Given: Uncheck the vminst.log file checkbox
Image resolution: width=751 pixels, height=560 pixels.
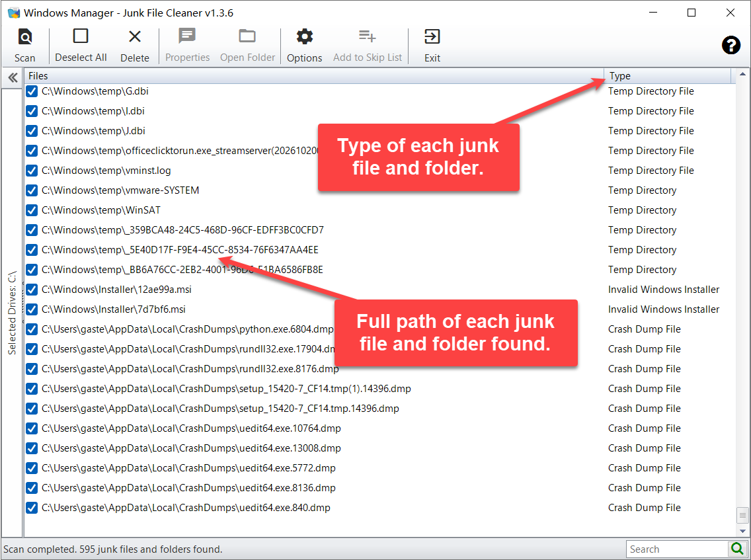Looking at the screenshot, I should (x=32, y=171).
